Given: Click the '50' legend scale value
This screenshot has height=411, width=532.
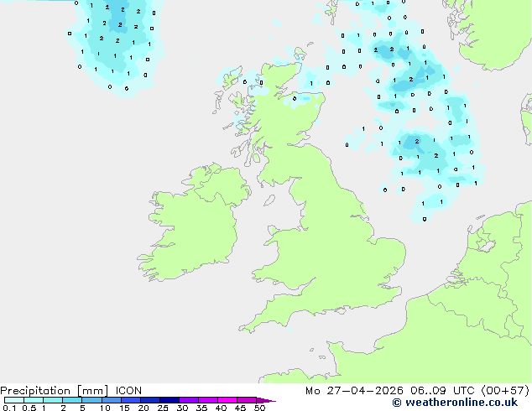Looking at the screenshot, I should [259, 408].
